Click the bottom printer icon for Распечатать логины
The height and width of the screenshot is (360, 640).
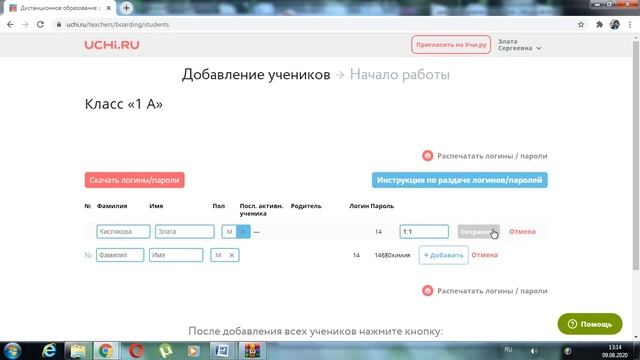427,291
